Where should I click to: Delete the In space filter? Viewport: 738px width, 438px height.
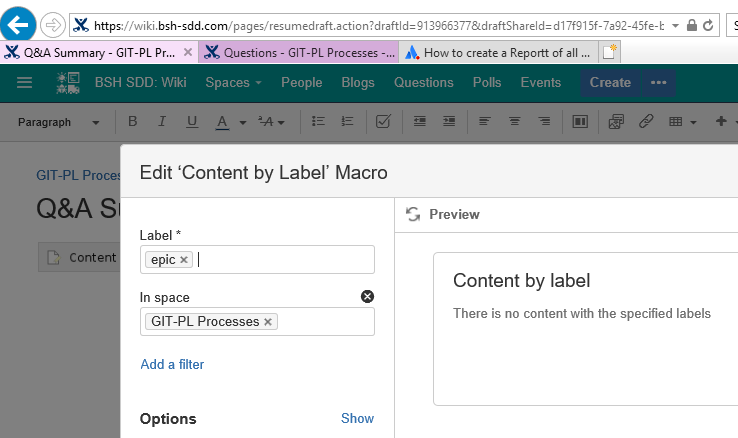click(x=367, y=296)
